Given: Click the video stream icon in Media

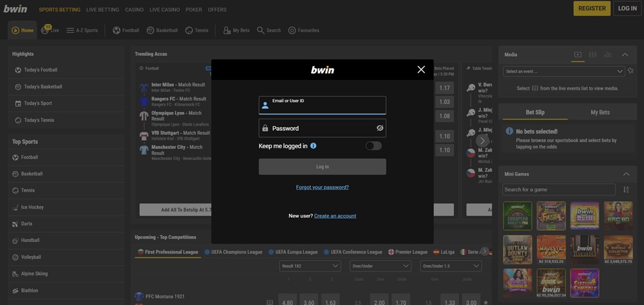Looking at the screenshot, I should pyautogui.click(x=578, y=55).
